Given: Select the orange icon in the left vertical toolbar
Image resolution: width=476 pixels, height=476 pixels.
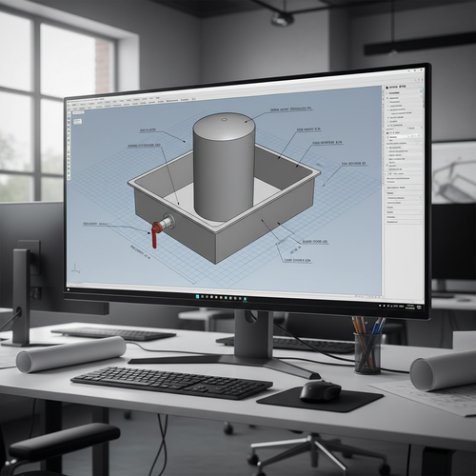Looking at the screenshot, I should (x=69, y=152).
